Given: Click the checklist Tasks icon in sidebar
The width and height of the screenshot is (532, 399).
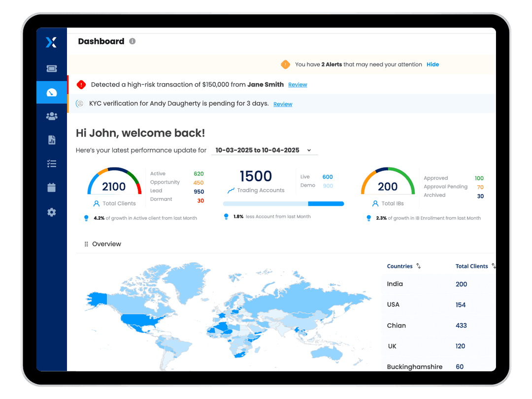Looking at the screenshot, I should click(x=52, y=163).
